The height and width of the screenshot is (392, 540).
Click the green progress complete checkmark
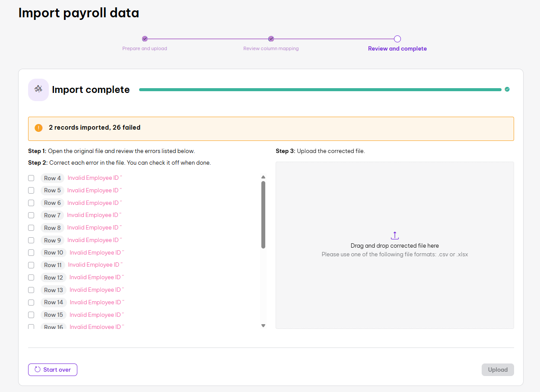pos(507,89)
